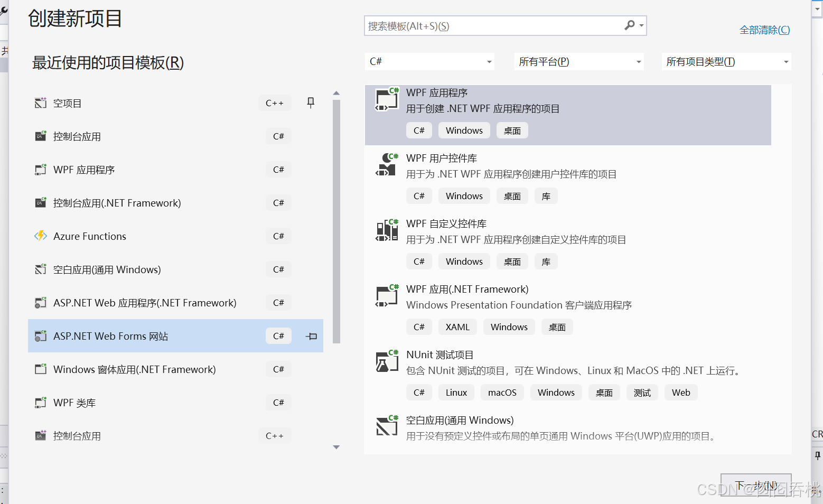The height and width of the screenshot is (504, 823).
Task: Click the 空项目 template icon
Action: (41, 103)
